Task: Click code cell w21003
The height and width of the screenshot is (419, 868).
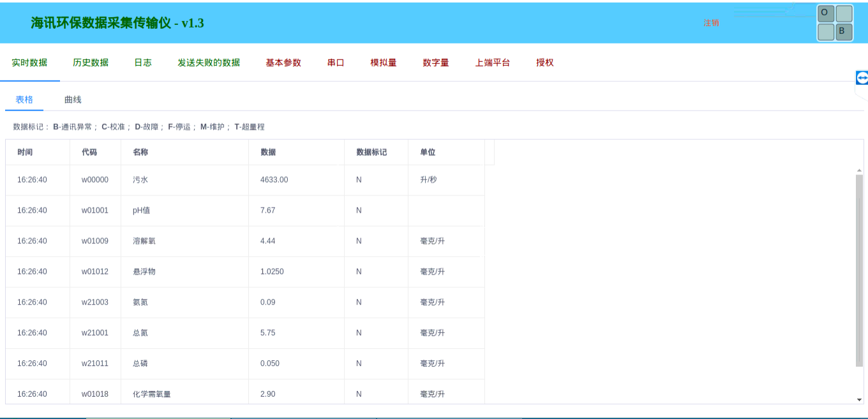Action: [x=95, y=303]
